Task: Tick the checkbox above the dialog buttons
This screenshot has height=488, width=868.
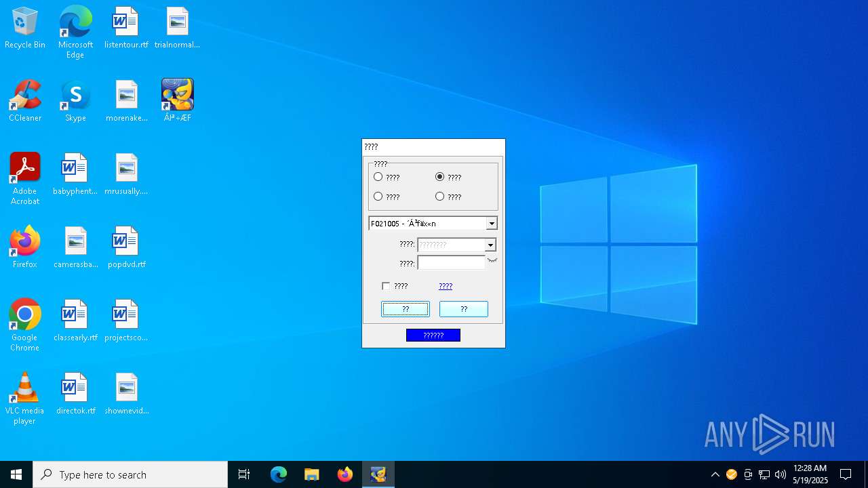Action: 386,286
